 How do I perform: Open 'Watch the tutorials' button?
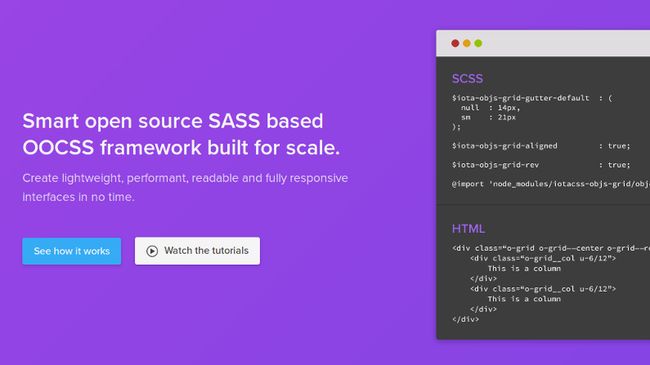[197, 251]
